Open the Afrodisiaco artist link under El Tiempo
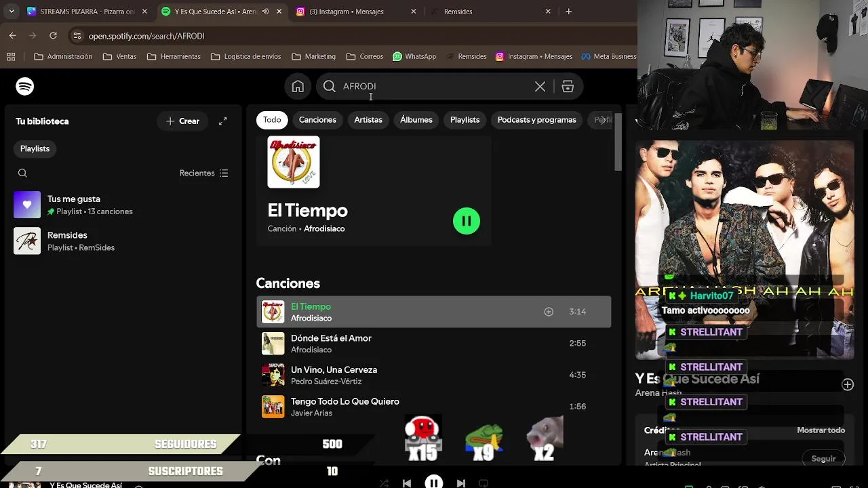The height and width of the screenshot is (488, 868). (324, 228)
